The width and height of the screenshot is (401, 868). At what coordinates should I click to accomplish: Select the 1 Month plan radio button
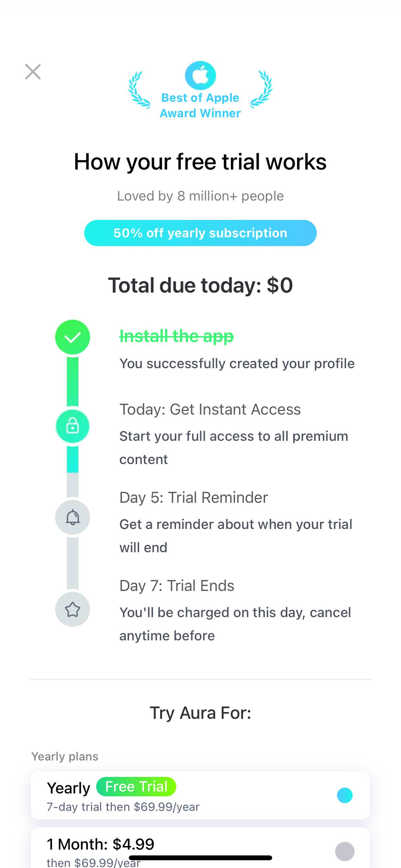click(345, 852)
